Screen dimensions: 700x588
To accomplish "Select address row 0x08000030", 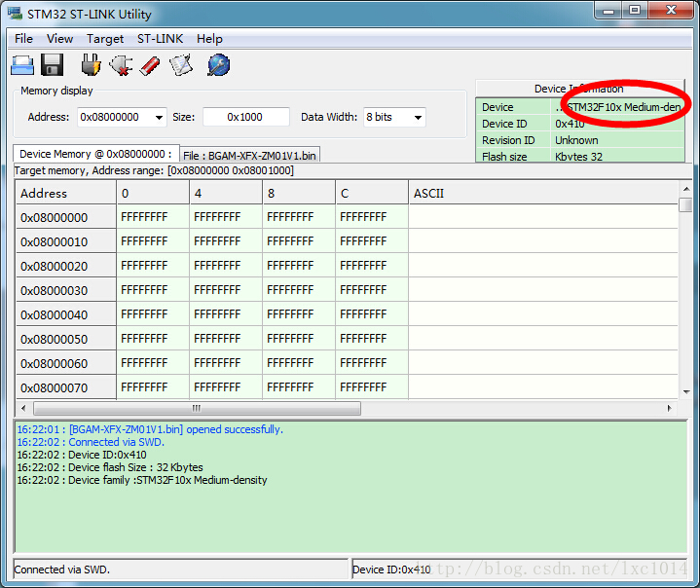I will [66, 290].
